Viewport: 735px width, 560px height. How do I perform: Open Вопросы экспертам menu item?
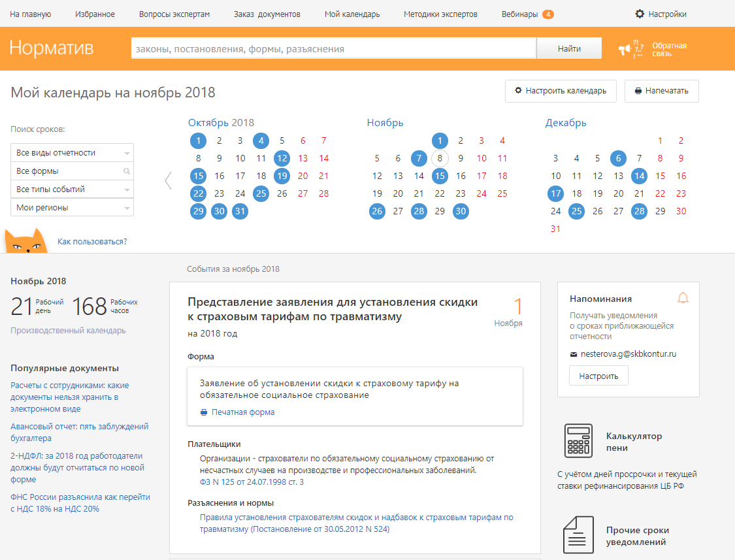(174, 14)
